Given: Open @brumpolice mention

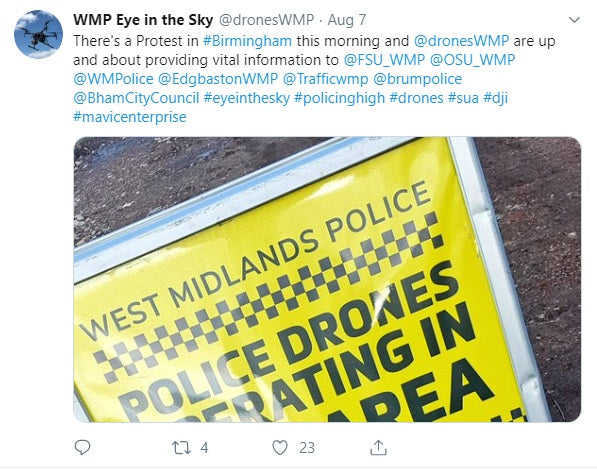Looking at the screenshot, I should pos(418,79).
